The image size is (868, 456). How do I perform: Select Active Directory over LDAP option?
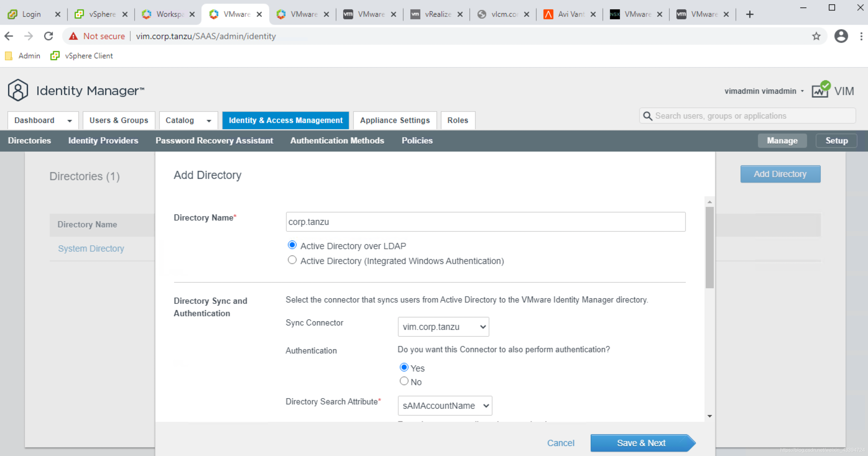coord(292,245)
